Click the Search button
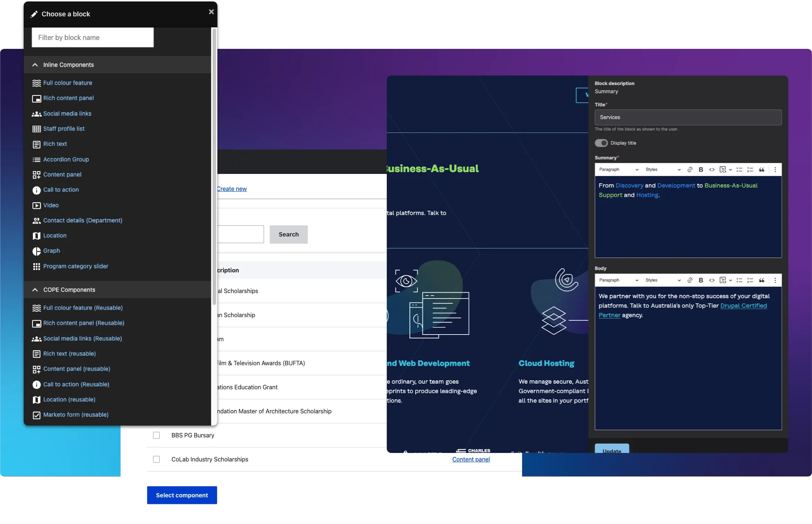The image size is (812, 524). pyautogui.click(x=289, y=235)
